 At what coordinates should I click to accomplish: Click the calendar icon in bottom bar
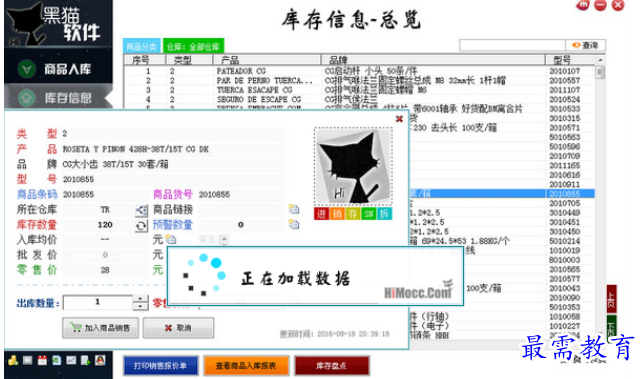42,360
